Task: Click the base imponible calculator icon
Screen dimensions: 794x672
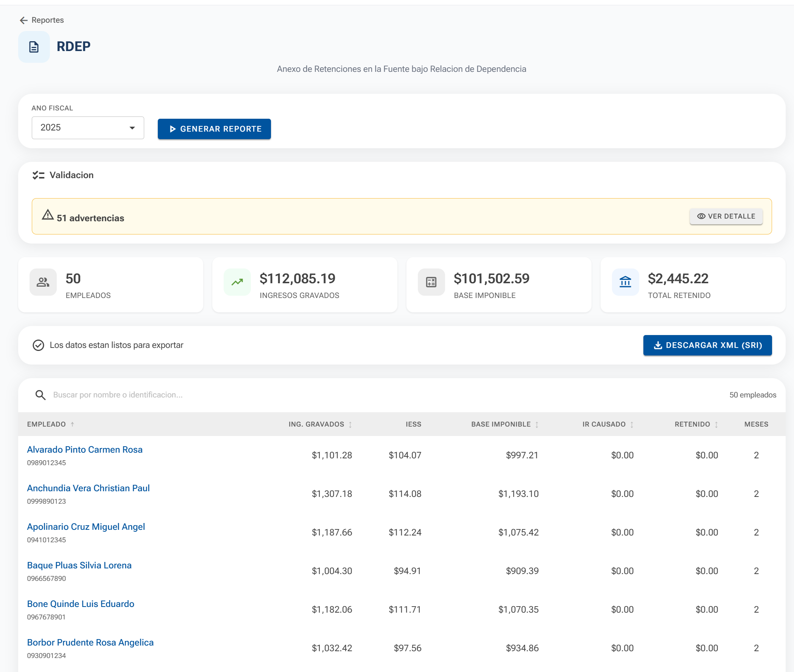Action: point(431,282)
